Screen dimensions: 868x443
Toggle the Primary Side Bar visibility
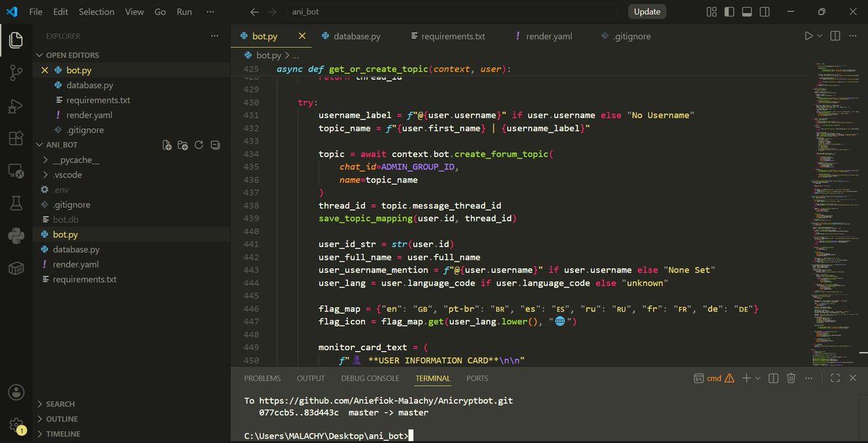(x=729, y=12)
